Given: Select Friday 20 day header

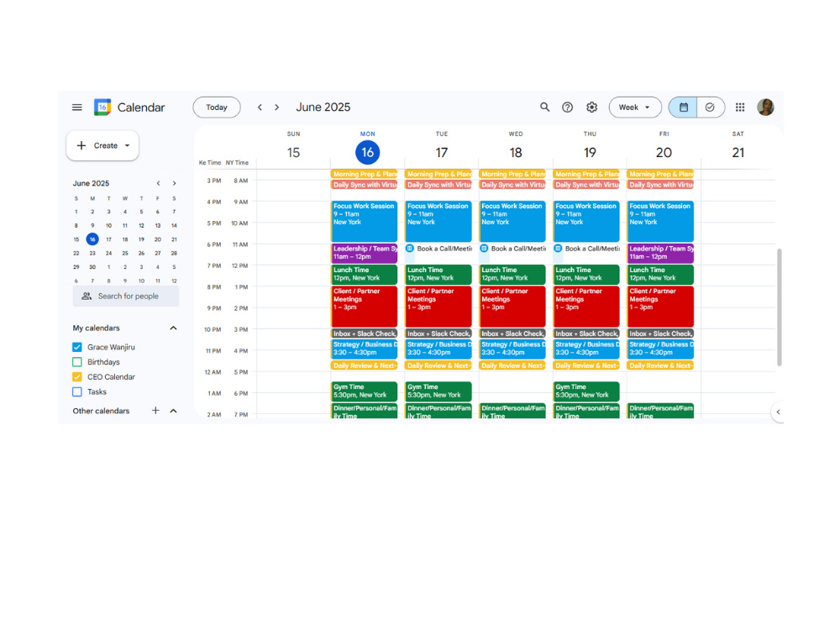Looking at the screenshot, I should [x=664, y=152].
